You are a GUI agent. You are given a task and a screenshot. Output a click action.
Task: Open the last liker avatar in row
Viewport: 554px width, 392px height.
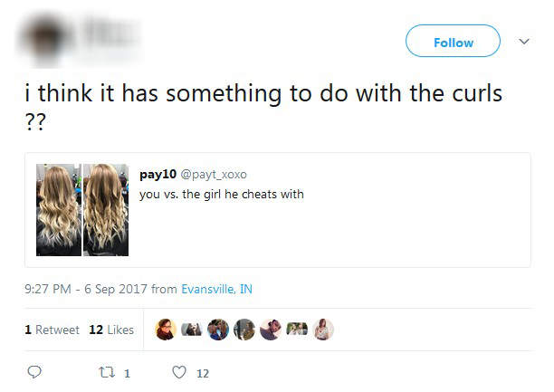(323, 330)
